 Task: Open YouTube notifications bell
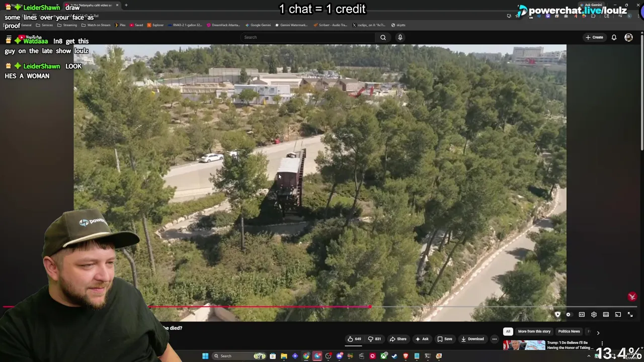pos(614,37)
